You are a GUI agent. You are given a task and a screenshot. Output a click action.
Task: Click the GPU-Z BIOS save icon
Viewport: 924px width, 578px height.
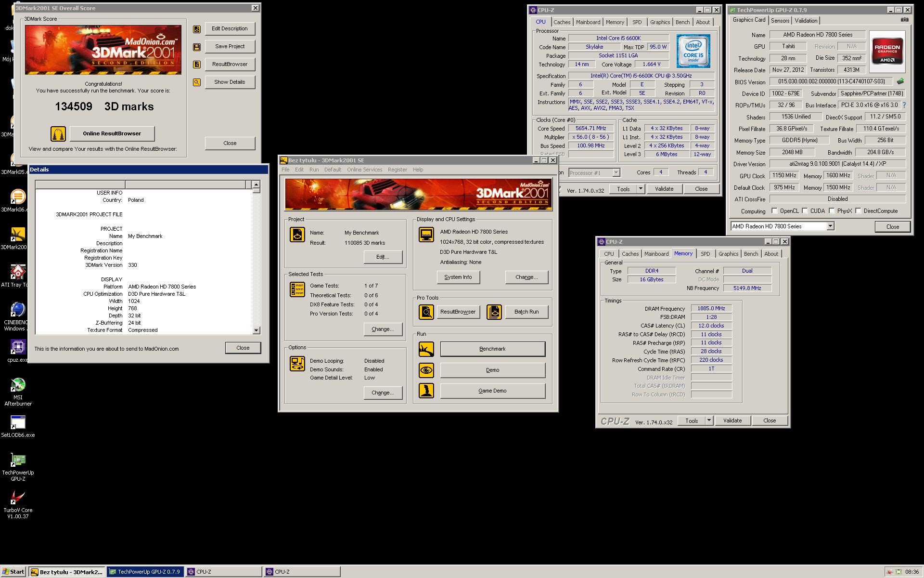(900, 82)
